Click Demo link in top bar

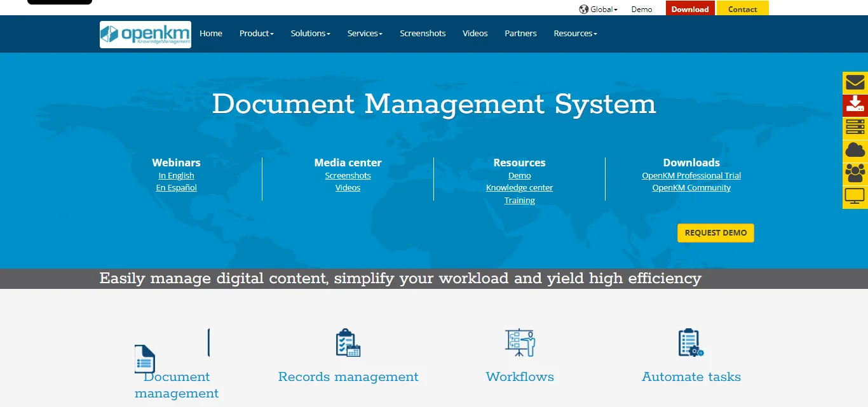coord(642,10)
